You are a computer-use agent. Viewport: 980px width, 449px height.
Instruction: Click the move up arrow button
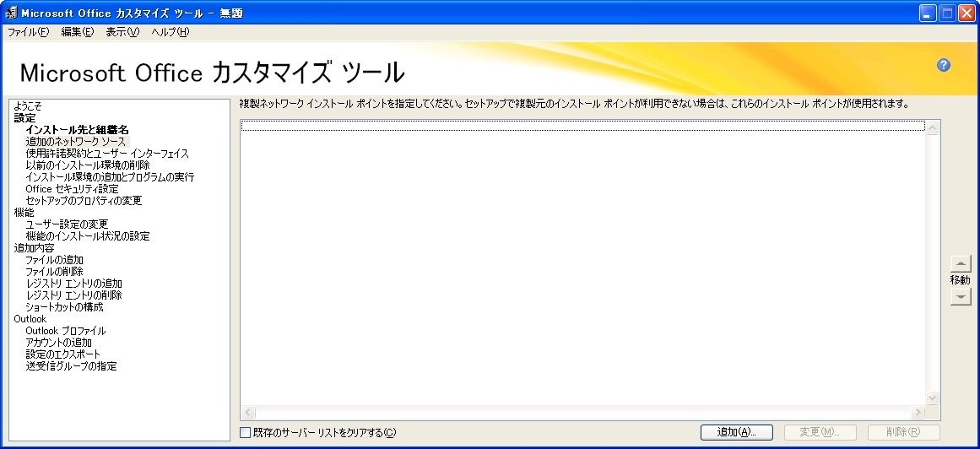pos(960,263)
